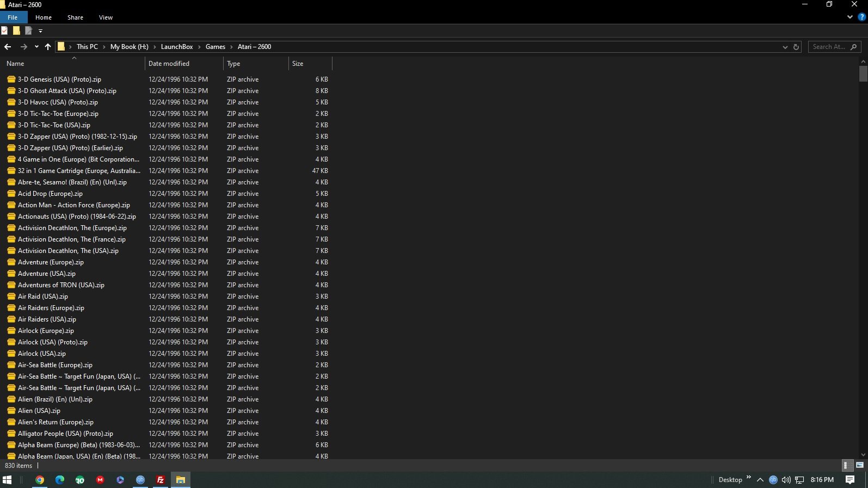The image size is (868, 488).
Task: Open qBittorrent from the taskbar
Action: [x=140, y=480]
